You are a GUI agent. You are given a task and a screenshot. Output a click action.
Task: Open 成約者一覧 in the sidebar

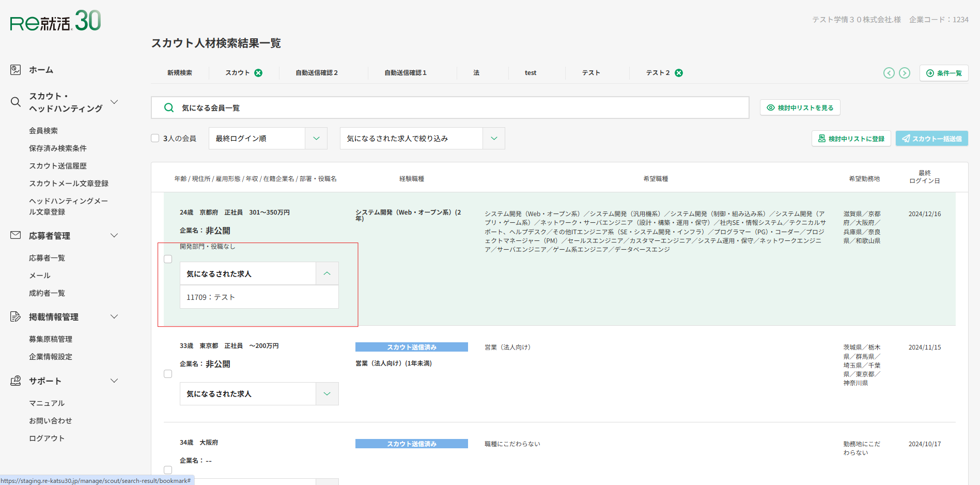[47, 293]
